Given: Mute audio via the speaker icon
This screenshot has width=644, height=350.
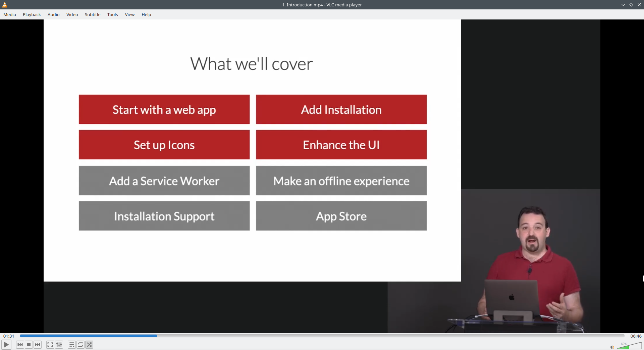Looking at the screenshot, I should (612, 347).
